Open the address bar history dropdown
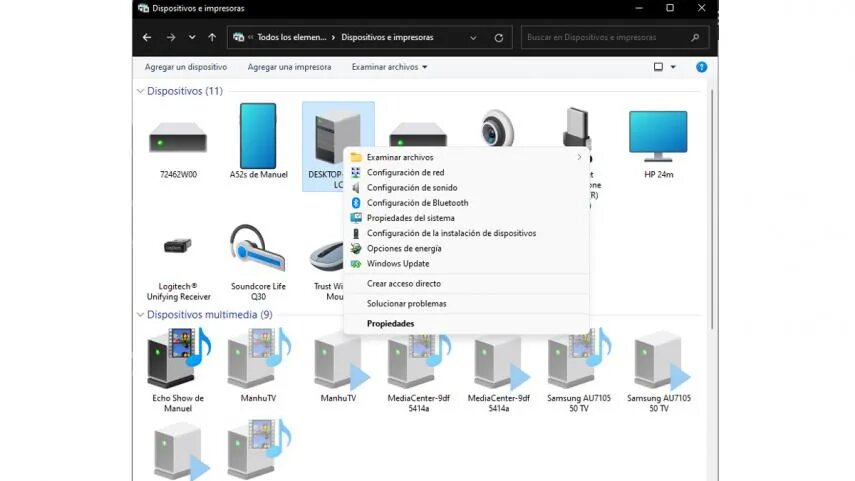 pyautogui.click(x=473, y=38)
